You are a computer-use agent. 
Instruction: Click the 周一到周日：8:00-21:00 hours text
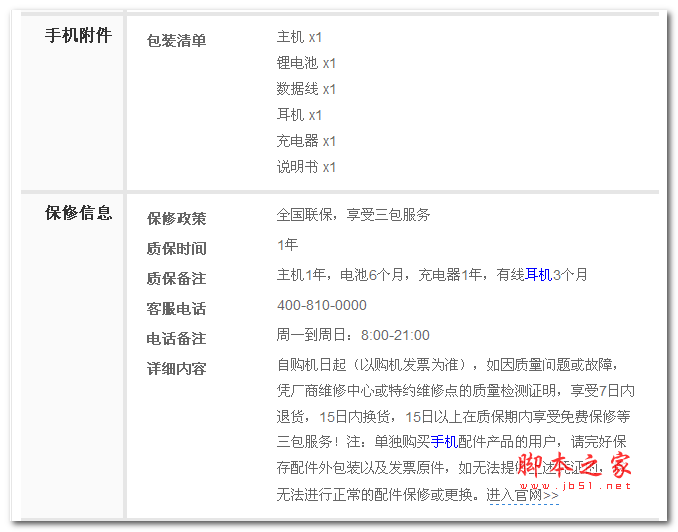(353, 335)
